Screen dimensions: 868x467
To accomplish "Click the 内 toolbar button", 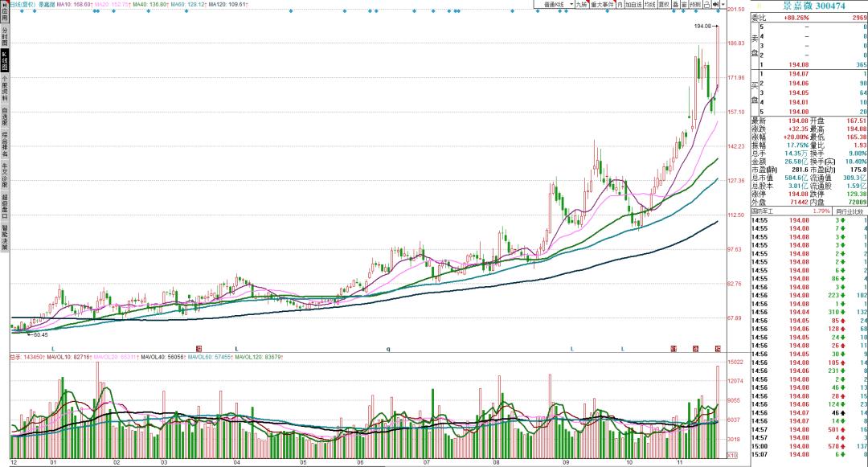I will tap(620, 4).
